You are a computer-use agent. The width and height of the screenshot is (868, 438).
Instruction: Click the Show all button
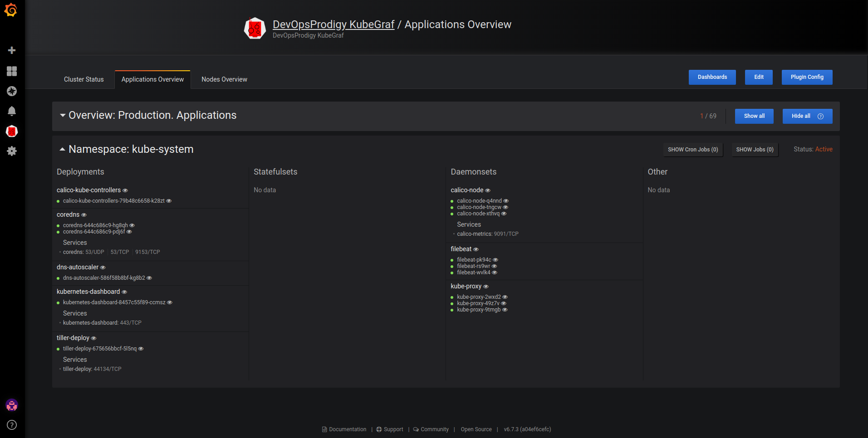tap(754, 116)
